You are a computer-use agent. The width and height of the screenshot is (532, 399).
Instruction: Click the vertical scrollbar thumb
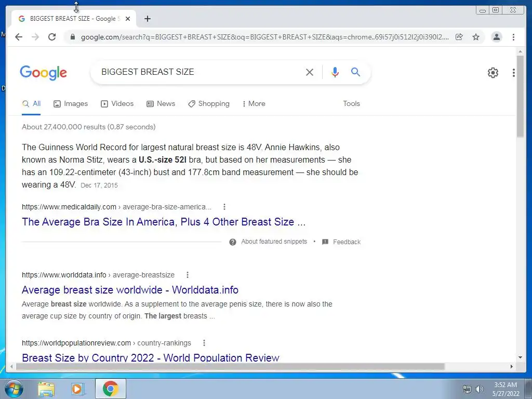tap(520, 96)
